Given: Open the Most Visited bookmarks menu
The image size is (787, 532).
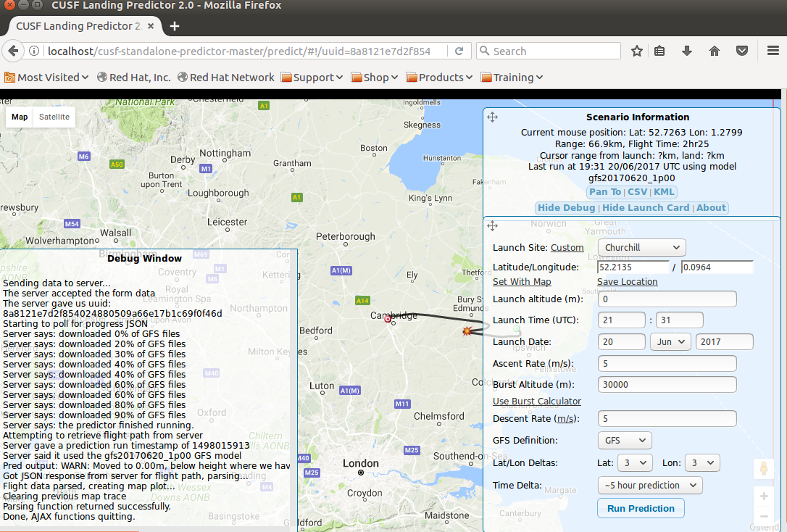Looking at the screenshot, I should tap(47, 78).
